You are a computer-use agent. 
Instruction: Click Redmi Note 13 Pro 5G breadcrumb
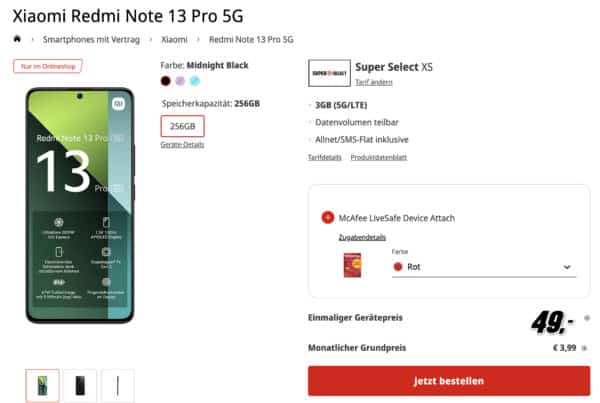(x=251, y=39)
